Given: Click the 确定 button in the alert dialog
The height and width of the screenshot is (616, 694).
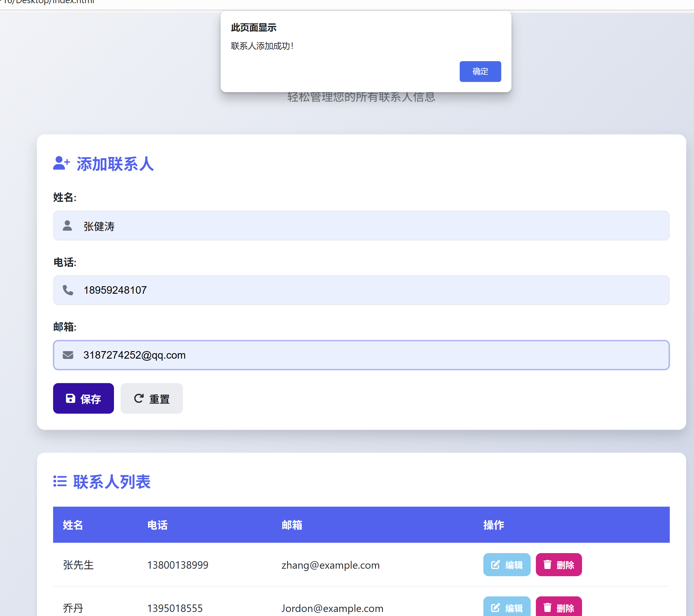Looking at the screenshot, I should [x=480, y=71].
